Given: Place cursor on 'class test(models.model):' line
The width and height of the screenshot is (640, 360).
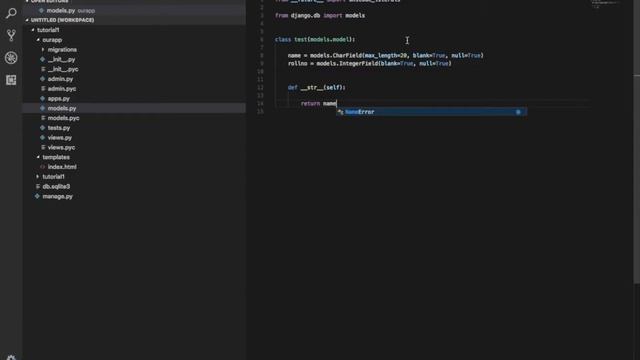Looking at the screenshot, I should point(315,40).
